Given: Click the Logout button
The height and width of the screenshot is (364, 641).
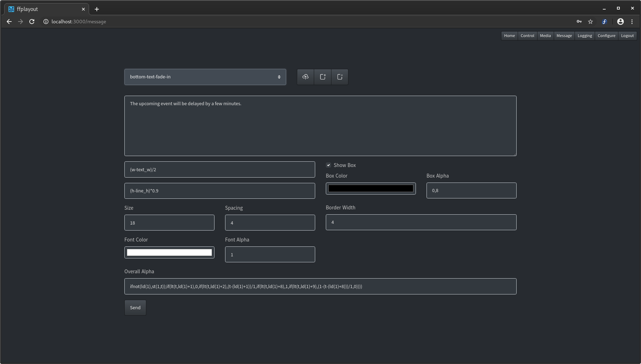Looking at the screenshot, I should (628, 36).
